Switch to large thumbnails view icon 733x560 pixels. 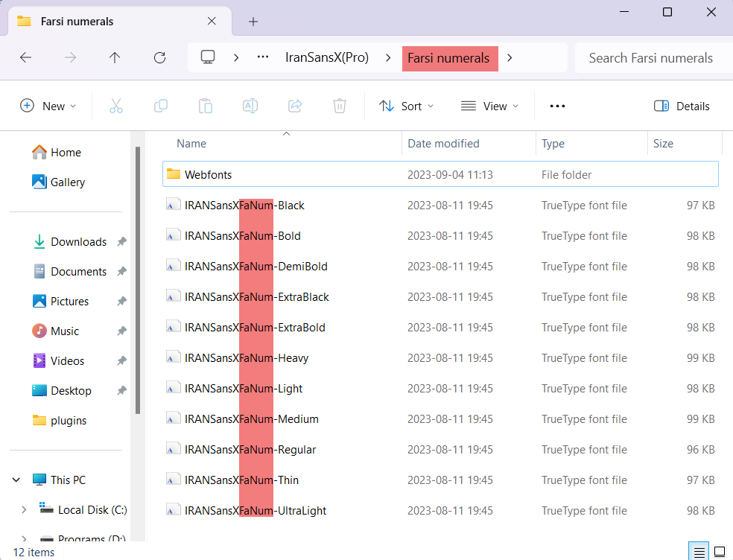(720, 552)
